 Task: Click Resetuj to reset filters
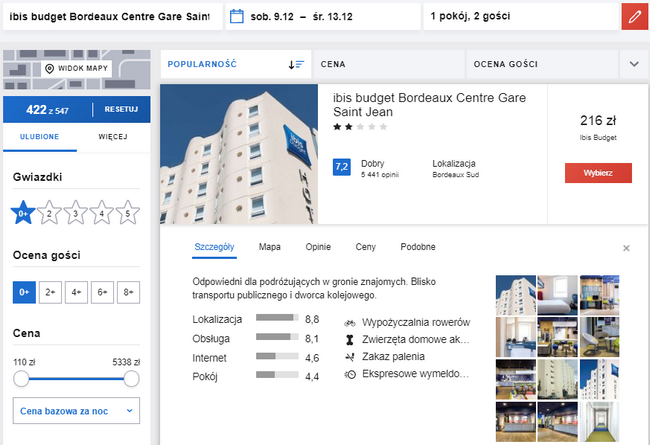(x=121, y=109)
